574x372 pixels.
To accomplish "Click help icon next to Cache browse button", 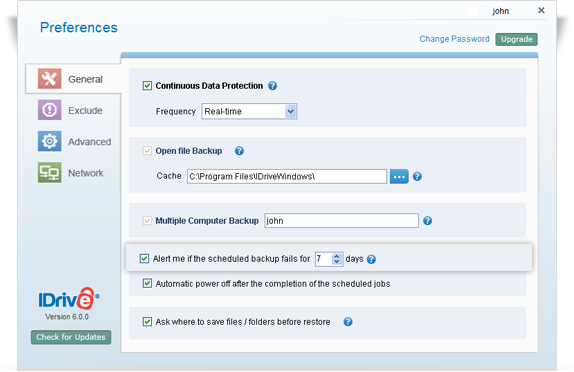I will 417,176.
